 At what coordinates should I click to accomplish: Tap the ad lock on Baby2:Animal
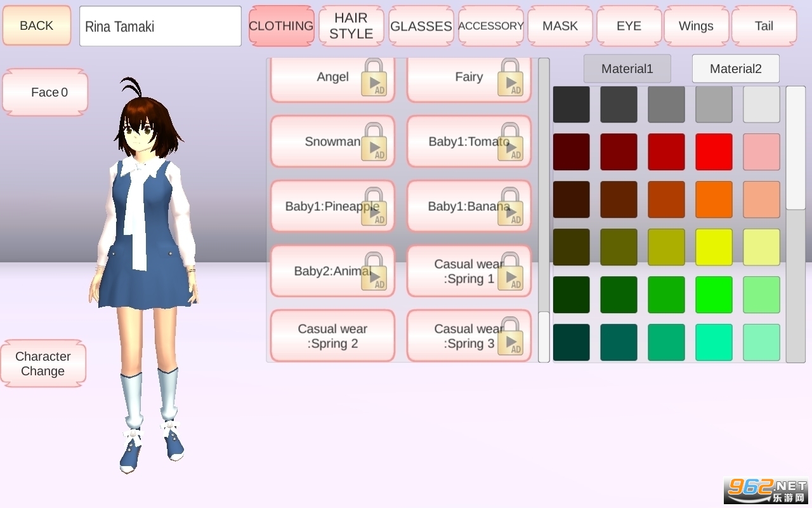(x=374, y=272)
